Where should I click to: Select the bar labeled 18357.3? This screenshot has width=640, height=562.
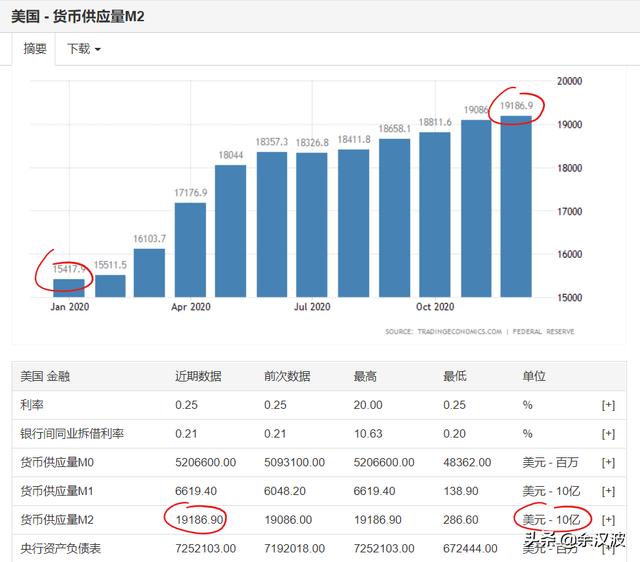pyautogui.click(x=272, y=224)
